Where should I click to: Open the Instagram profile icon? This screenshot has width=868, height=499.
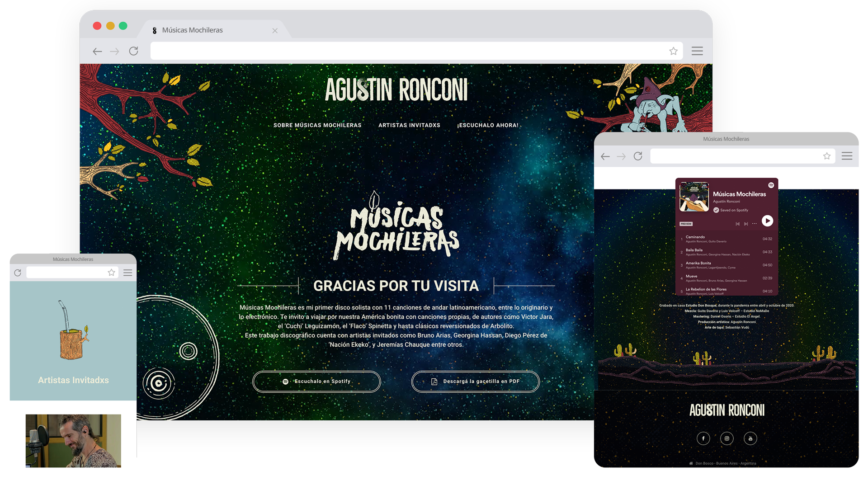pos(727,438)
